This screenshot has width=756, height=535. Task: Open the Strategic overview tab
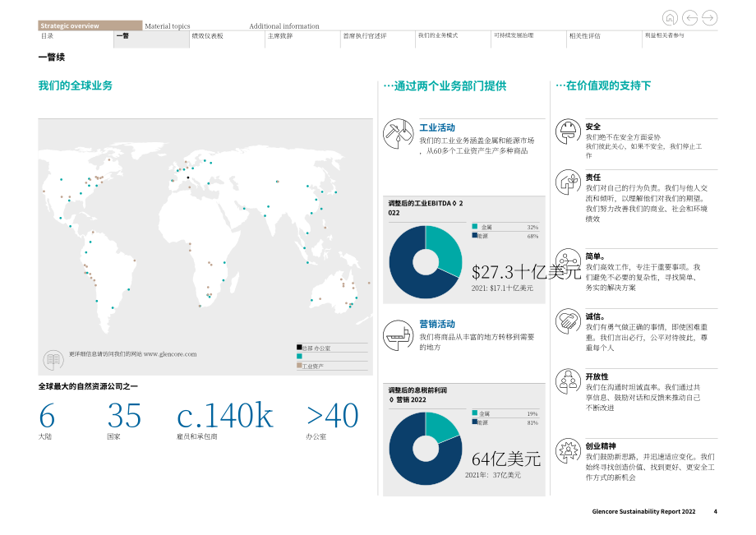tap(90, 25)
